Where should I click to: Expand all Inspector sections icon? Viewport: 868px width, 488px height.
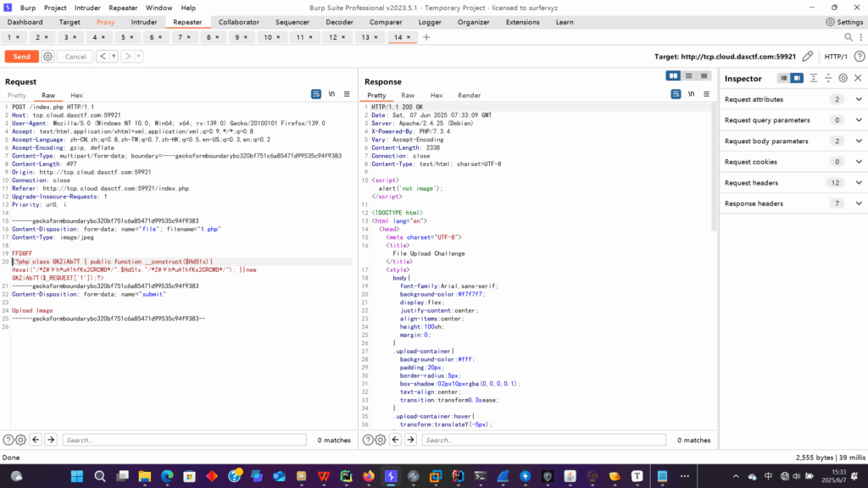(x=813, y=78)
